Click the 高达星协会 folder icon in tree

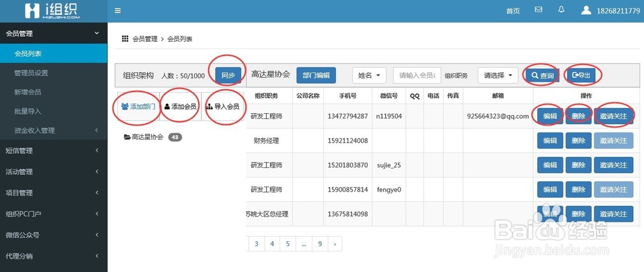point(128,137)
